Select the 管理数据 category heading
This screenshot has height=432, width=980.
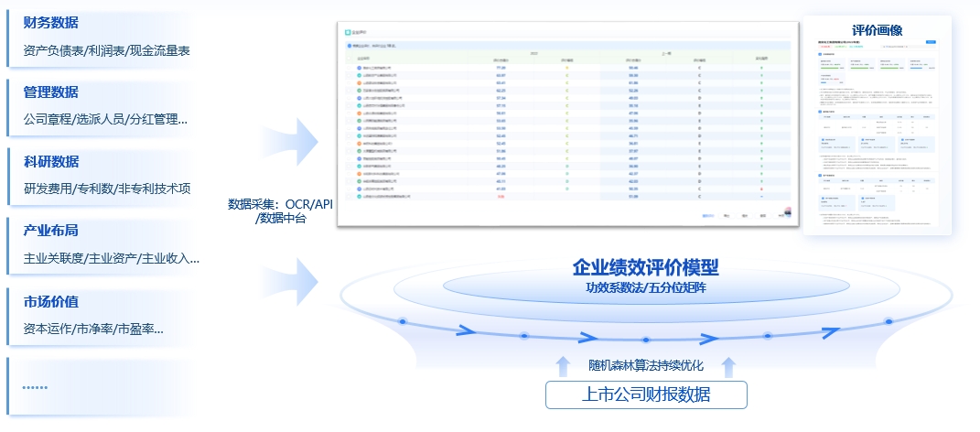(x=51, y=92)
